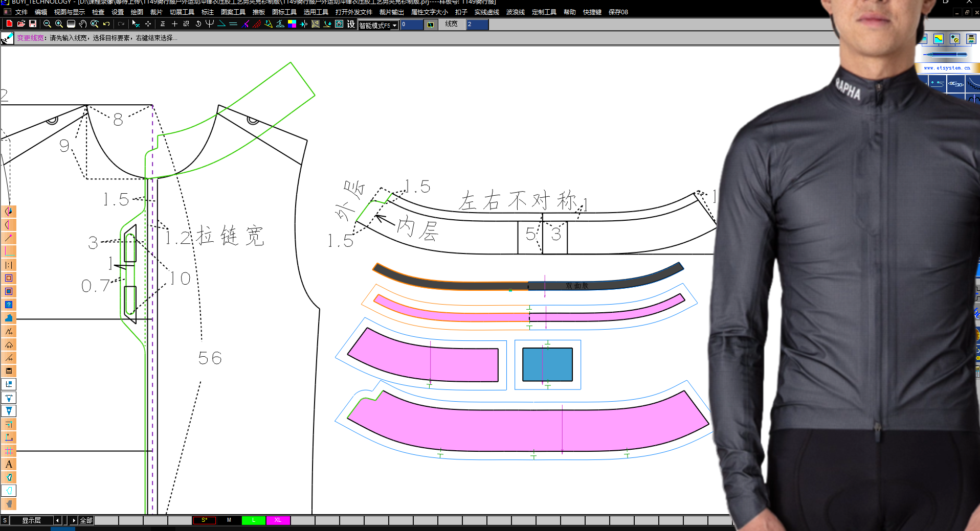Click the 保存08 menu command
Viewport: 980px width, 531px height.
coord(618,12)
